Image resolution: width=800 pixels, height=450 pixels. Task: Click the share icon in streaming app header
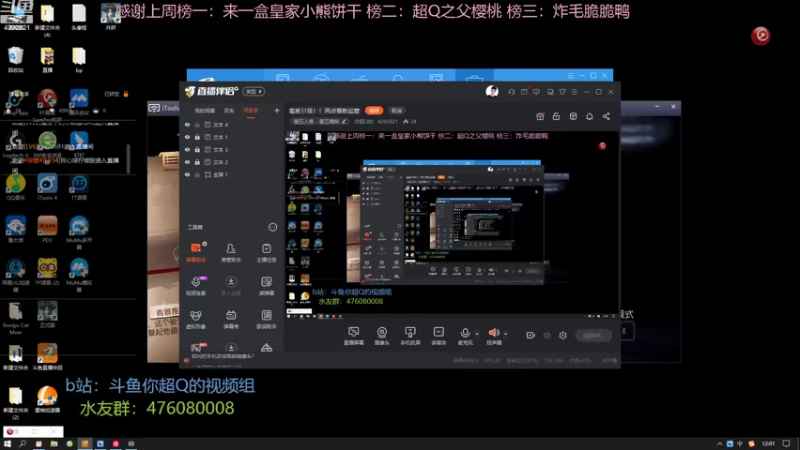click(606, 116)
